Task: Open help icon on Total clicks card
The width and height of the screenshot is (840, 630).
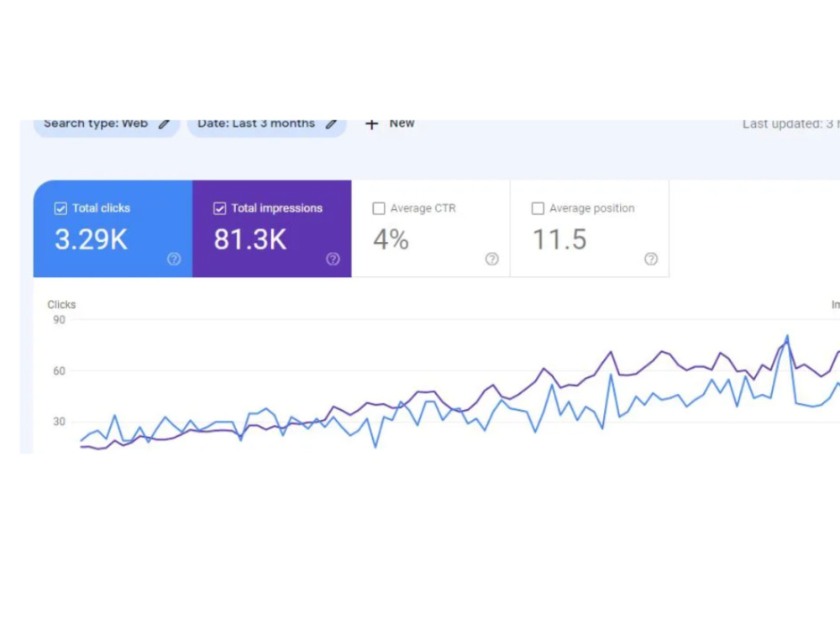Action: tap(174, 260)
